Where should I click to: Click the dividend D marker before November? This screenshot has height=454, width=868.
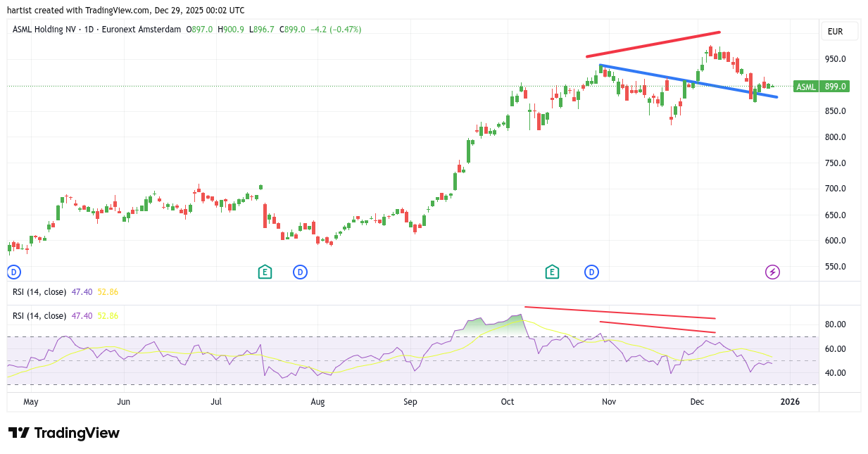[x=592, y=272]
